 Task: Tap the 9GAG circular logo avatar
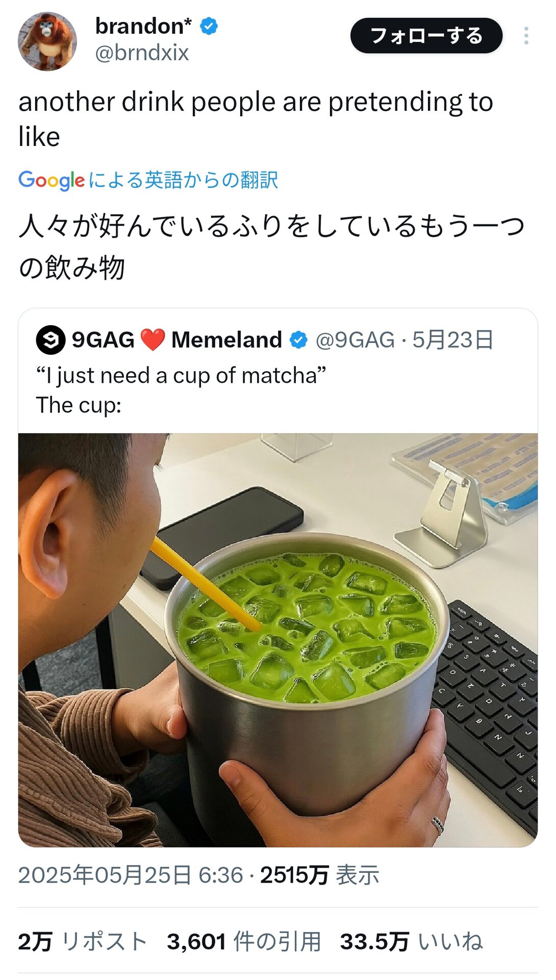pos(50,340)
